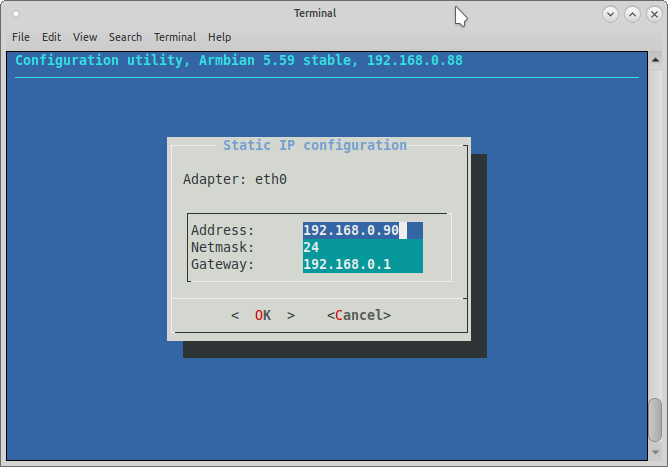The image size is (668, 467).
Task: Click the Address field showing 192.168.0.90
Action: tap(363, 230)
